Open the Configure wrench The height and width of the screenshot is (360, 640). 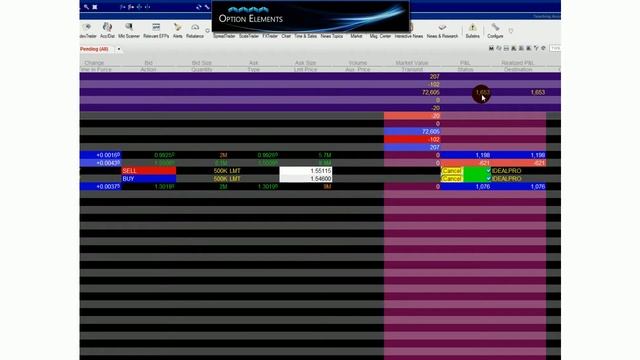coord(495,31)
